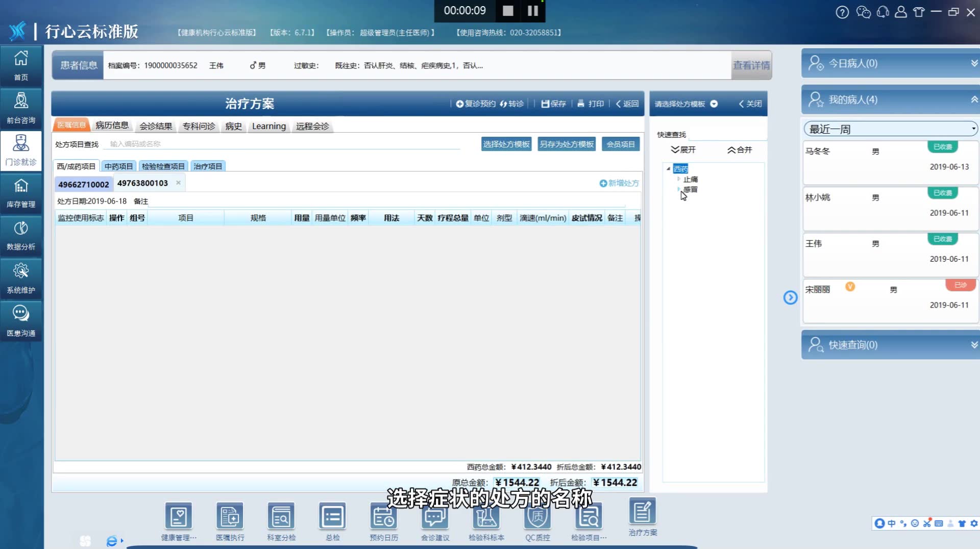Open the 最近一周 date range dropdown
Viewport: 980px width, 549px height.
[891, 129]
